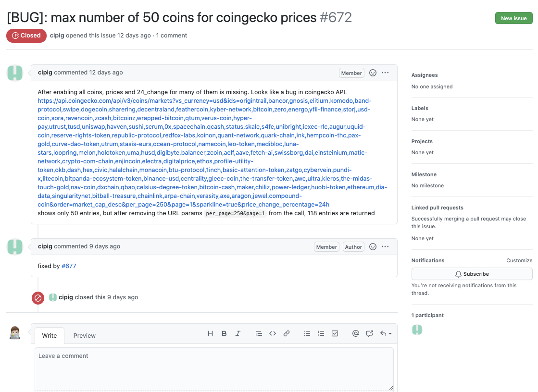Click 'No one assigned' text
Screen dimensions: 538x392
click(x=432, y=87)
